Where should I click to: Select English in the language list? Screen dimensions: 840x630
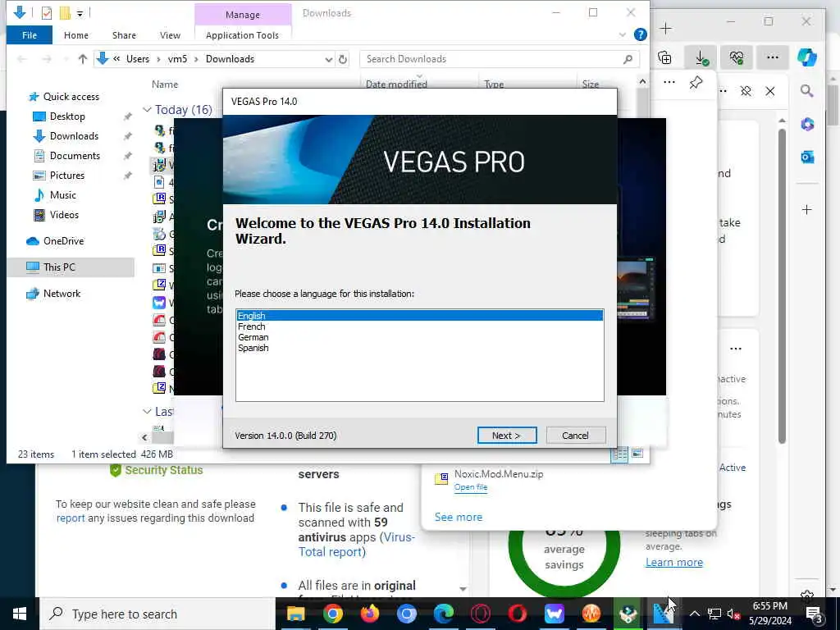pyautogui.click(x=419, y=316)
